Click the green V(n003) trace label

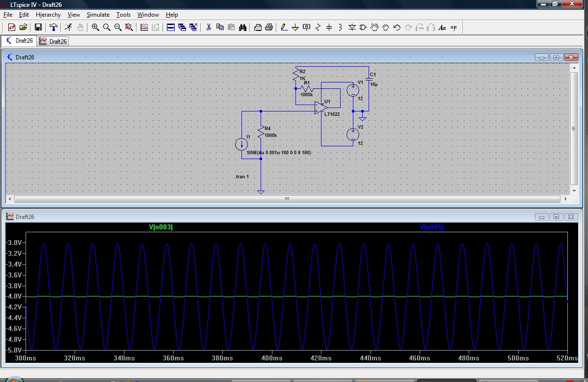[160, 227]
